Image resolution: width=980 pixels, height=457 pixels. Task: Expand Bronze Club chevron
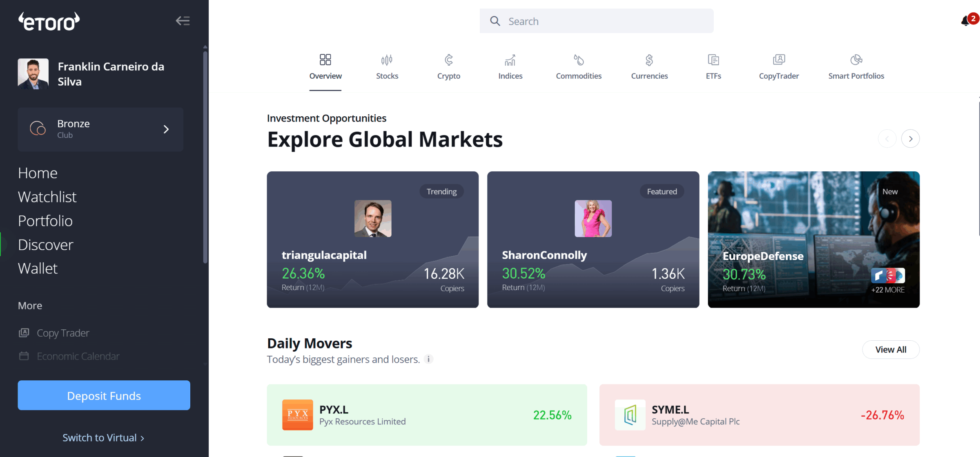click(x=166, y=129)
